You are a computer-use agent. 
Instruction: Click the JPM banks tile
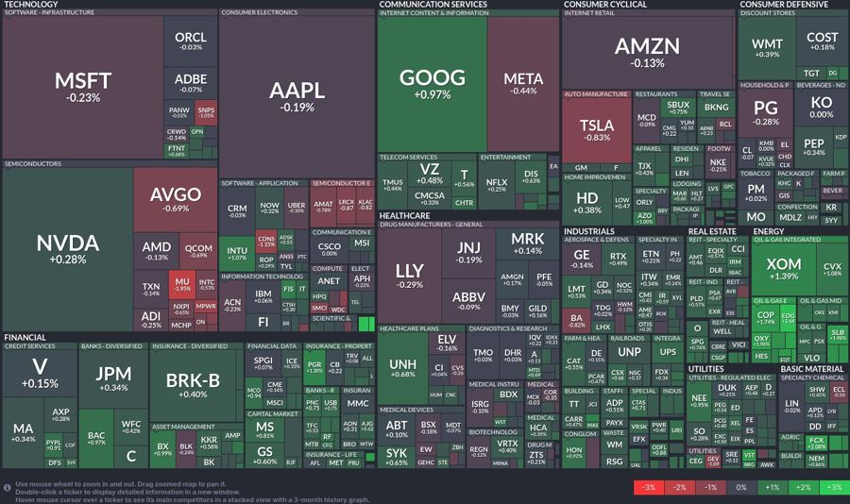(113, 379)
